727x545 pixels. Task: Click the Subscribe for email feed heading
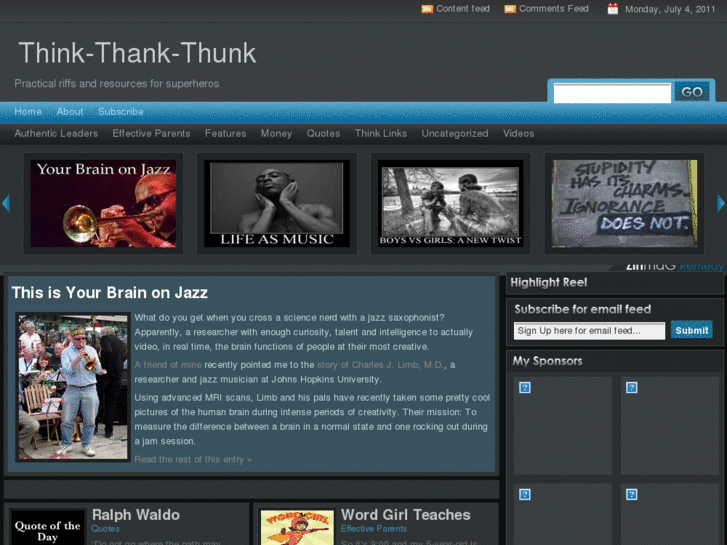pos(583,309)
